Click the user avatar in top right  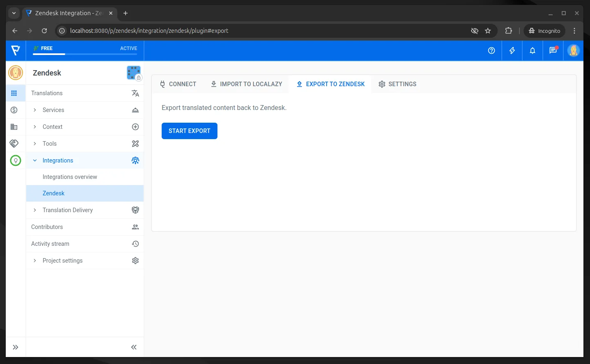coord(573,50)
